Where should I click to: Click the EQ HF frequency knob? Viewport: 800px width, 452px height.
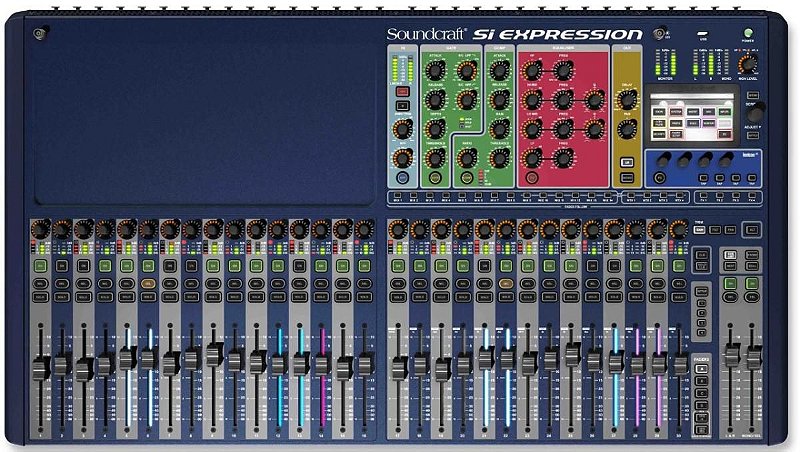click(x=563, y=70)
